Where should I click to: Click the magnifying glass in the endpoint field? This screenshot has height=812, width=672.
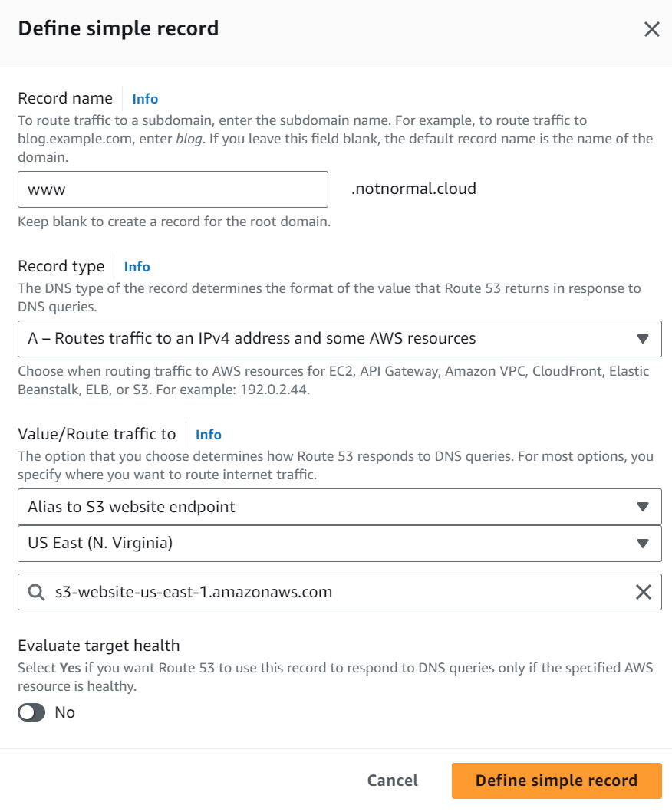tap(35, 592)
